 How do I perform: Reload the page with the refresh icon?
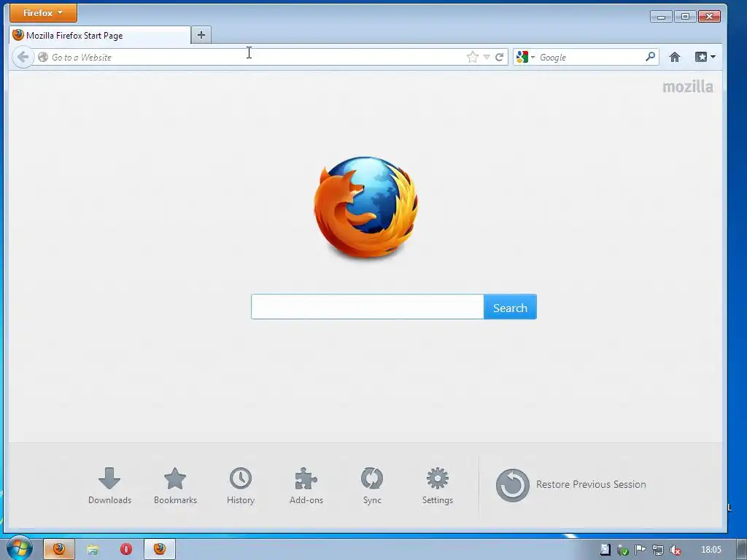click(499, 57)
